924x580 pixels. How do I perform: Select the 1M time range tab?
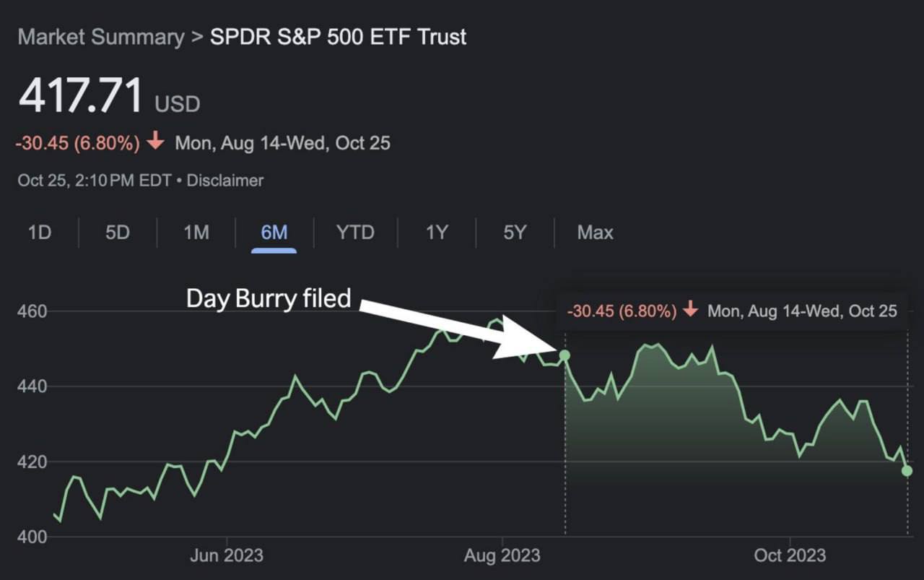(x=196, y=233)
